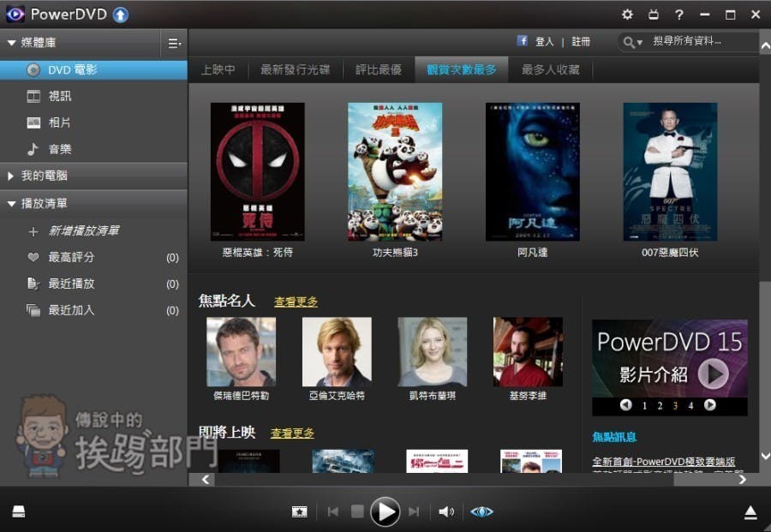
Task: Click the stop playback button
Action: click(357, 511)
